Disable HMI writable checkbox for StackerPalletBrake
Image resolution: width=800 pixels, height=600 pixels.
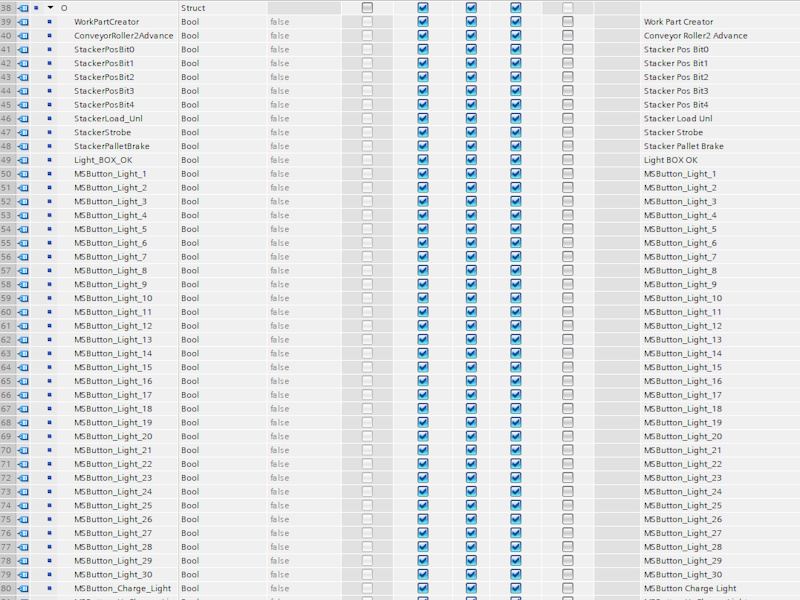pyautogui.click(x=471, y=146)
